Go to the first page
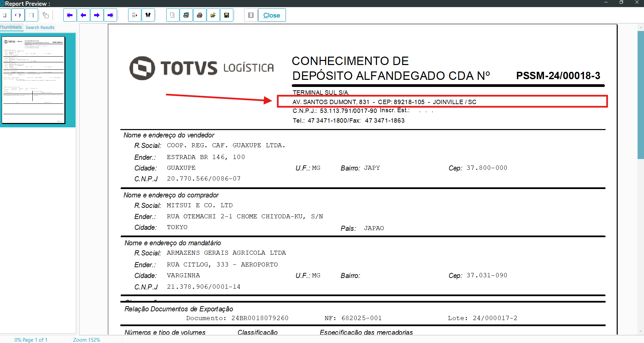 pyautogui.click(x=70, y=15)
